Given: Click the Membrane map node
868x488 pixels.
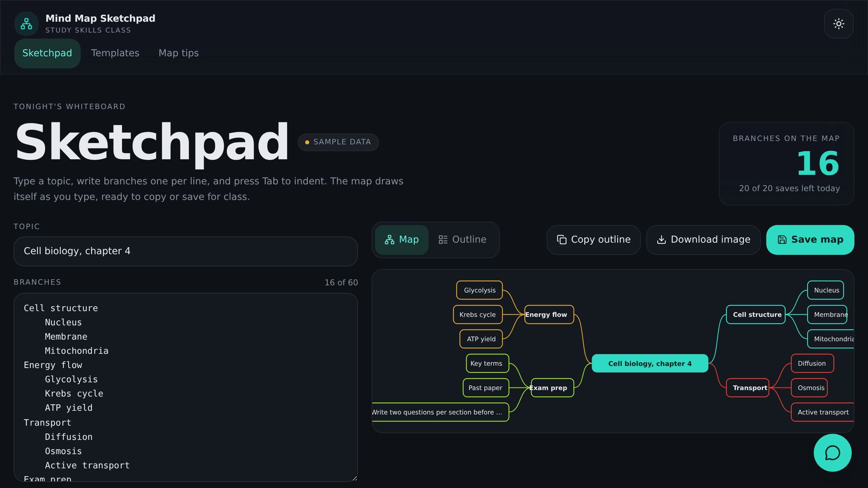Looking at the screenshot, I should [827, 314].
